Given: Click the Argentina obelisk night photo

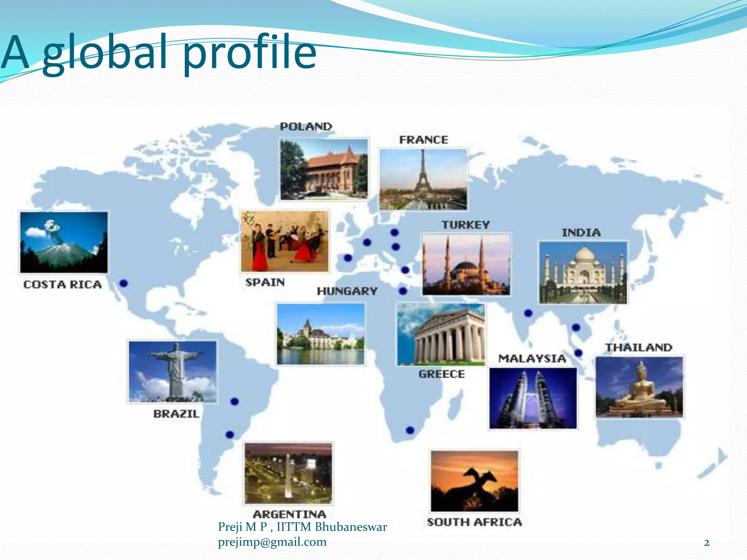Looking at the screenshot, I should point(288,473).
